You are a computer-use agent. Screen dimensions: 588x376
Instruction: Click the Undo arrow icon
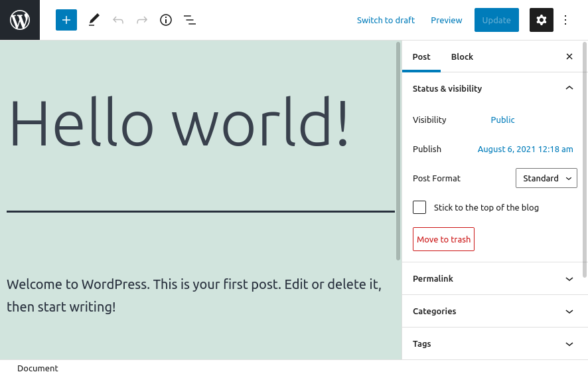(x=118, y=20)
